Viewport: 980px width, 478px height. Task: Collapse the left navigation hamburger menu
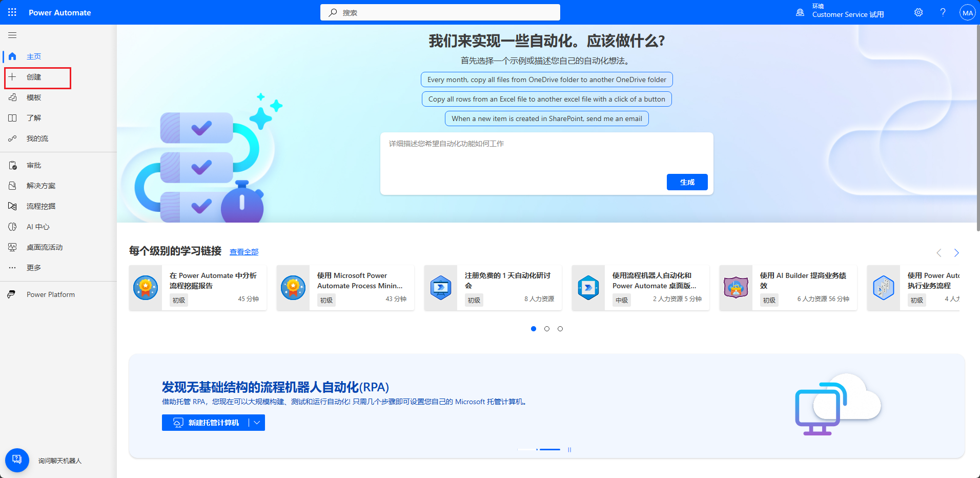point(12,35)
